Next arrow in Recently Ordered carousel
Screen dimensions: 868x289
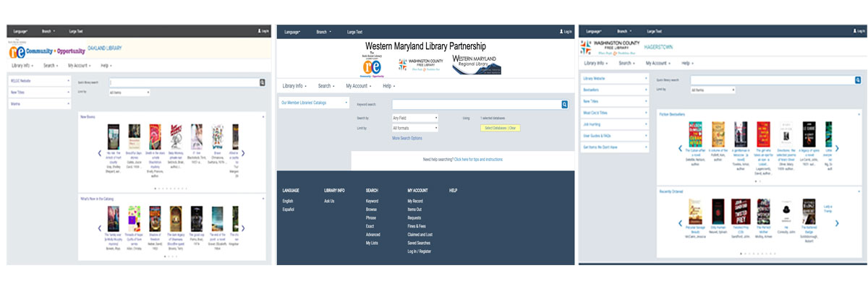pyautogui.click(x=838, y=223)
